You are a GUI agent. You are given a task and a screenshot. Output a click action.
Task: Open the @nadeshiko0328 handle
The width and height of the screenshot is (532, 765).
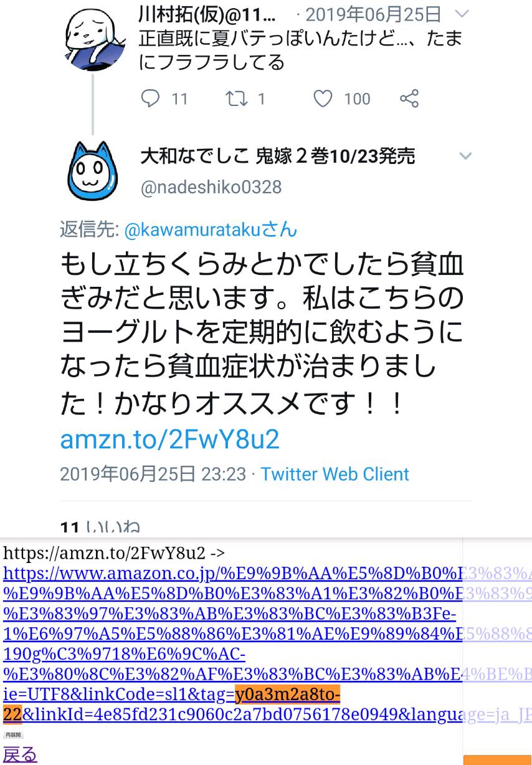(x=211, y=187)
